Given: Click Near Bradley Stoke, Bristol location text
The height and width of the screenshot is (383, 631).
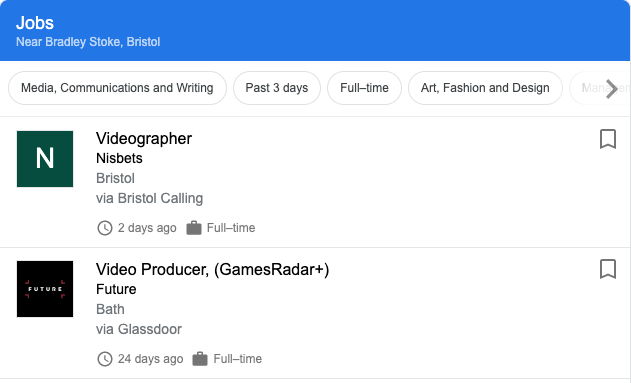Looking at the screenshot, I should coord(88,42).
